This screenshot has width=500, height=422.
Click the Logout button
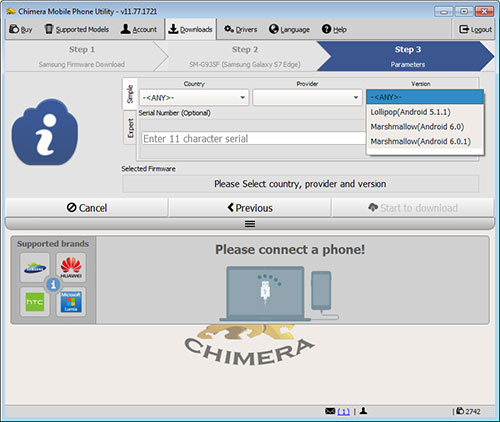(x=475, y=29)
